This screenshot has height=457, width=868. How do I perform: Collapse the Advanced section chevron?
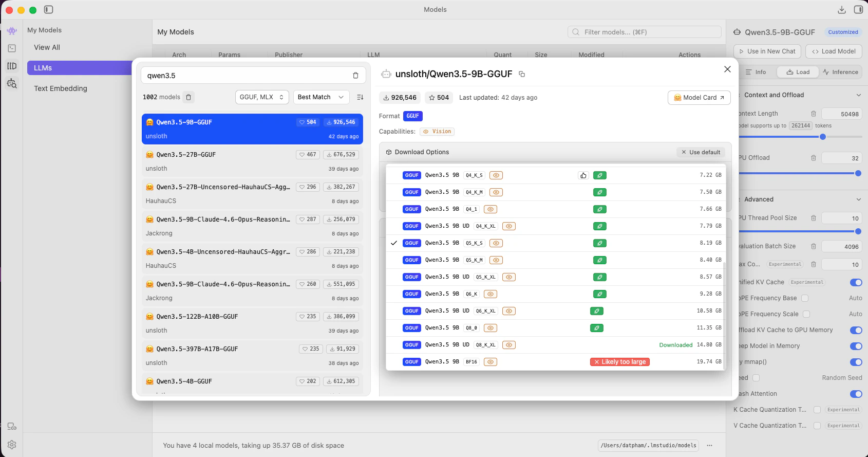(x=858, y=199)
